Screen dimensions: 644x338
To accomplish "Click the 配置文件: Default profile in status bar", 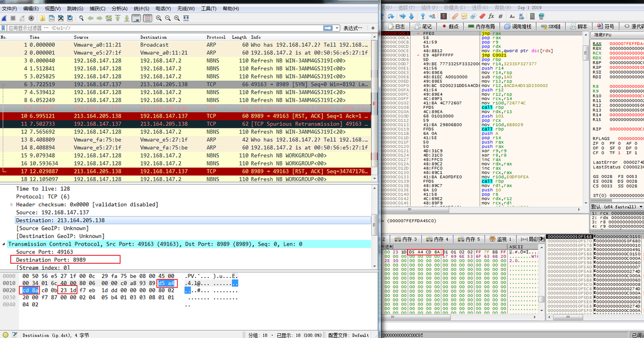I will pos(349,334).
